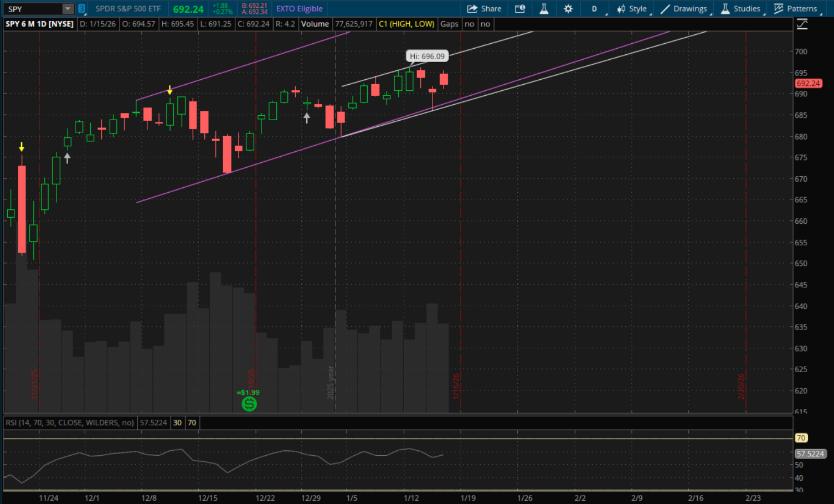Open the alert book icon next to Share
This screenshot has width=834, height=504.
click(x=519, y=9)
